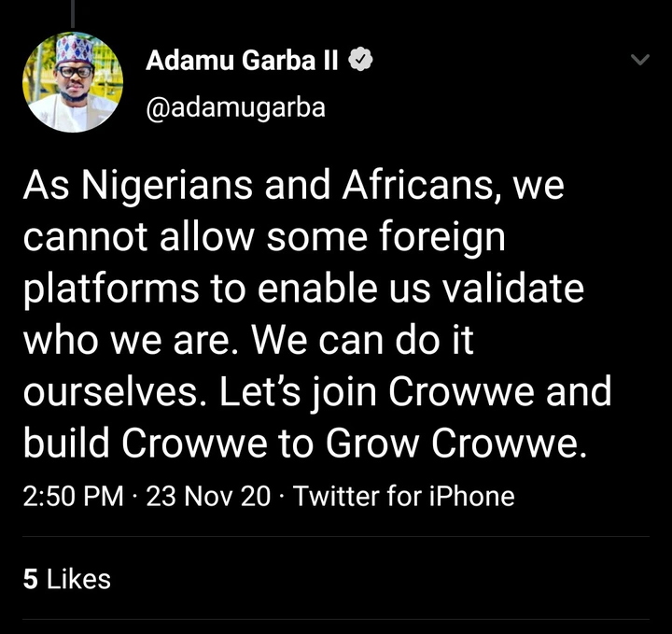Tap the patterned cap in the profile photo
Image resolution: width=672 pixels, height=634 pixels.
(x=75, y=49)
